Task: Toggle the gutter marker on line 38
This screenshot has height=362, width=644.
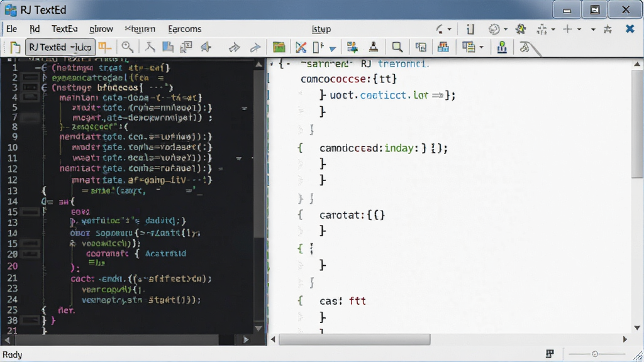Action: pyautogui.click(x=30, y=320)
